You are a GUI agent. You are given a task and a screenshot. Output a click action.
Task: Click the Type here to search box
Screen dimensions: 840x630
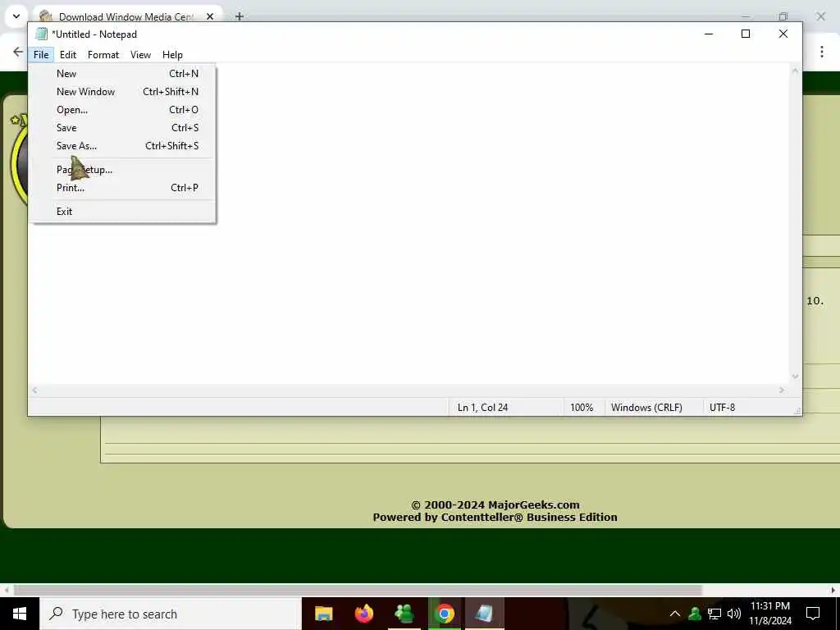tap(171, 614)
